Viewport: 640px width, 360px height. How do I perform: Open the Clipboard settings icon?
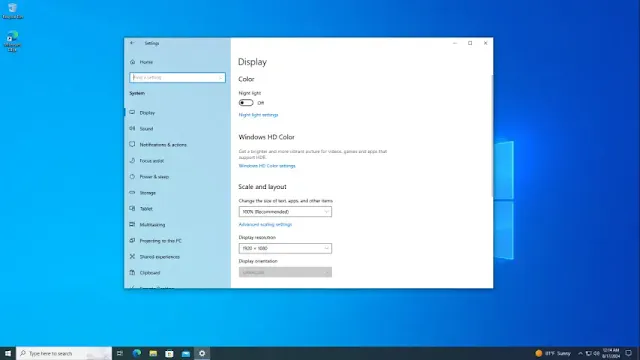132,273
